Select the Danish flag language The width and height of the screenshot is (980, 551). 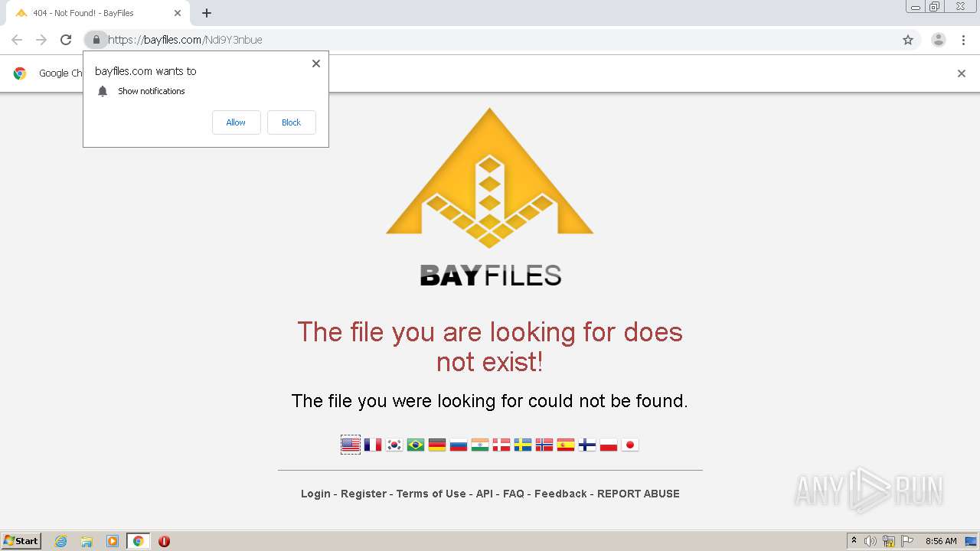point(501,445)
